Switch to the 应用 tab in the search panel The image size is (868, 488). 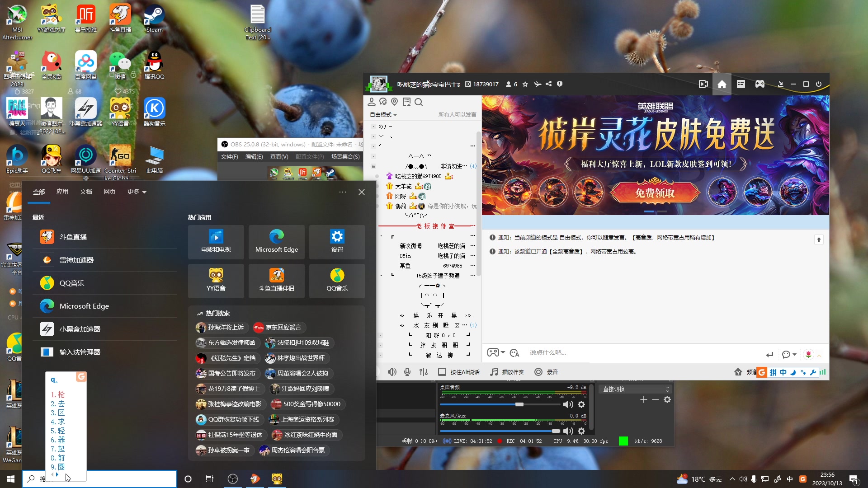[62, 192]
